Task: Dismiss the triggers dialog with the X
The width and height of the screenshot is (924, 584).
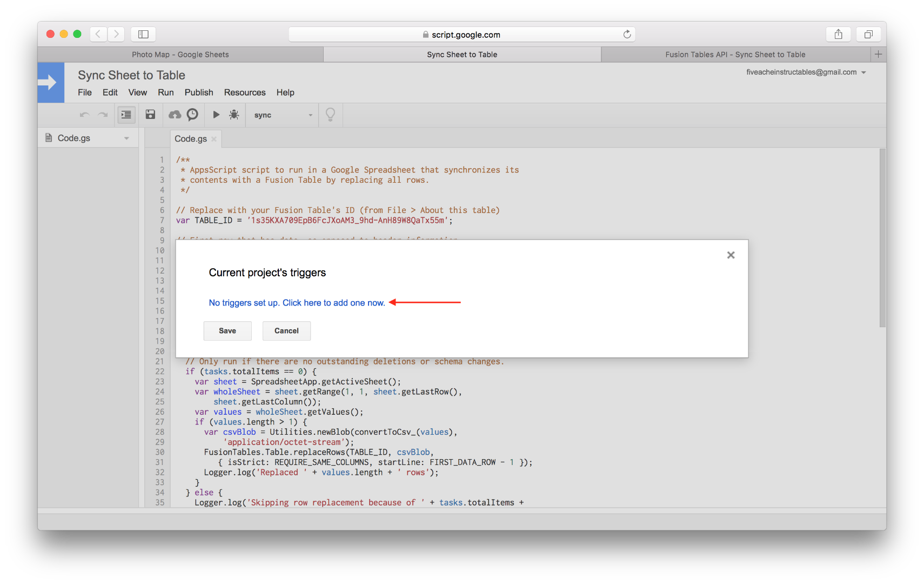Action: click(x=731, y=255)
